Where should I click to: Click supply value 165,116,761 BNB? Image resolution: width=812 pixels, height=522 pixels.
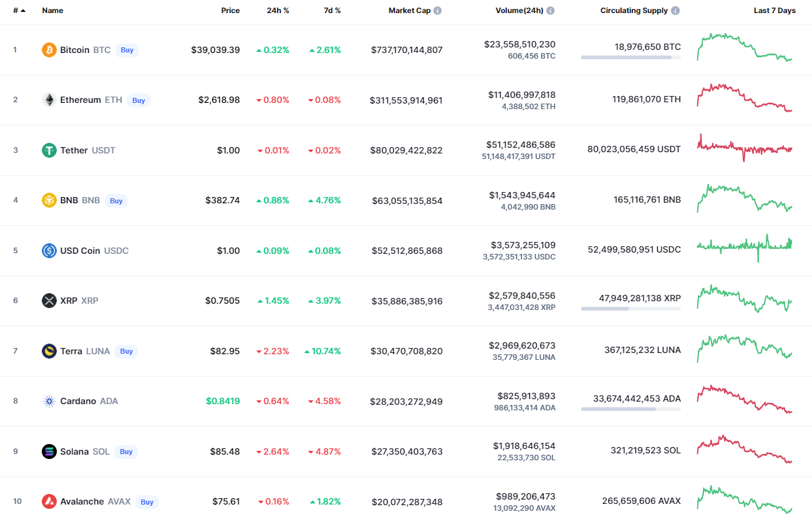tap(647, 200)
